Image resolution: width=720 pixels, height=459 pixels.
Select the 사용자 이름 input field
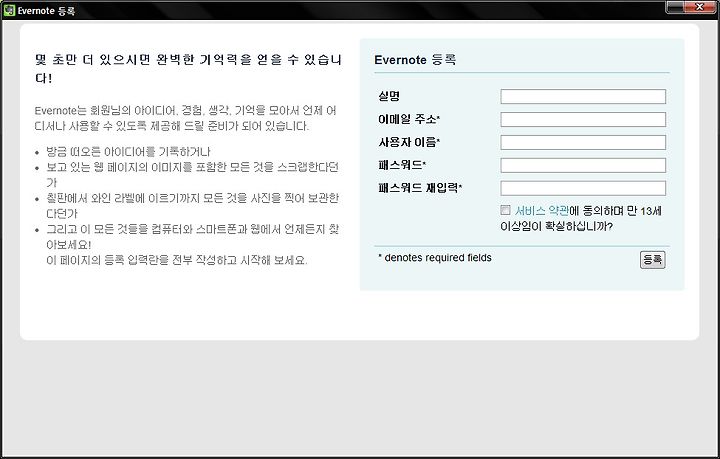(x=583, y=142)
